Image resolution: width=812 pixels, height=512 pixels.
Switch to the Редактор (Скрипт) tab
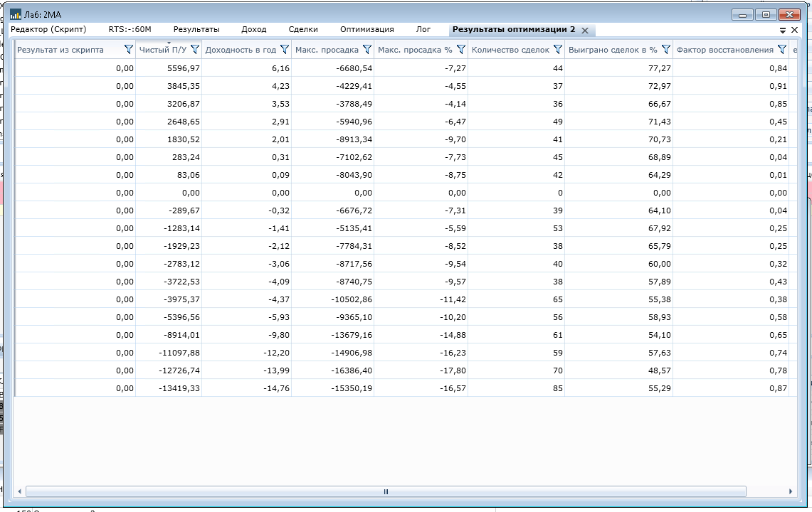[48, 30]
